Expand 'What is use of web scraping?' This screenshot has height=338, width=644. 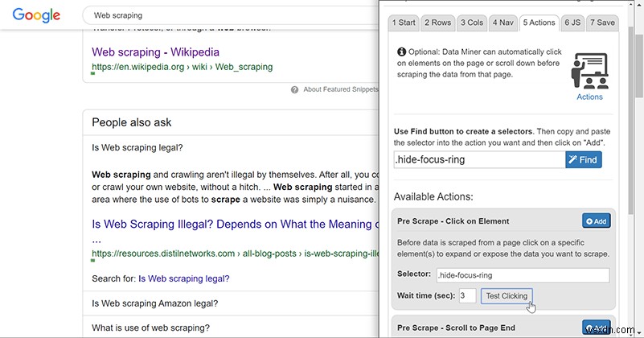tap(150, 328)
